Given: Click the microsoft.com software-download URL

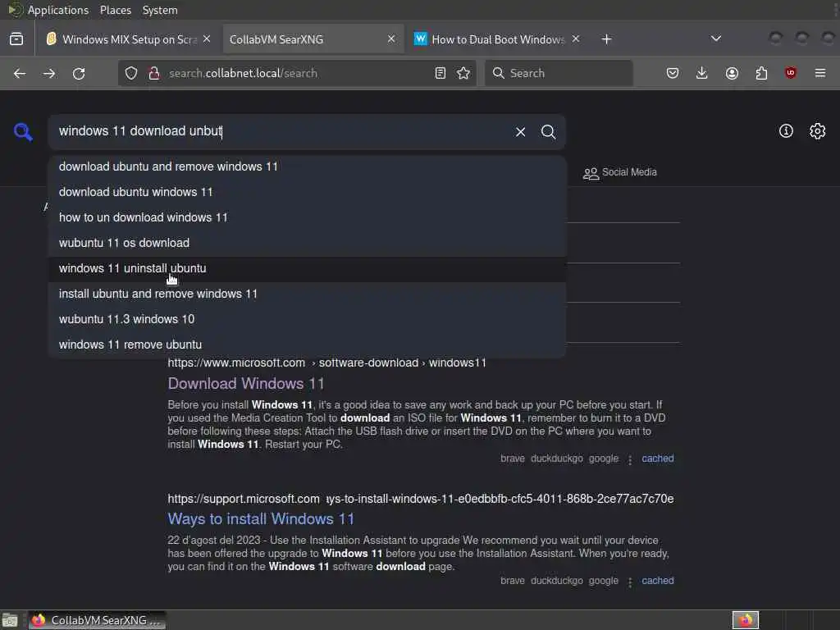Looking at the screenshot, I should [x=326, y=363].
